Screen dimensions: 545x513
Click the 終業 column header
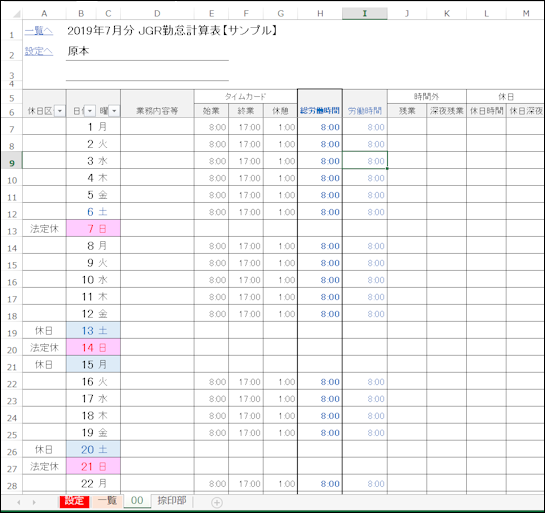[x=246, y=111]
